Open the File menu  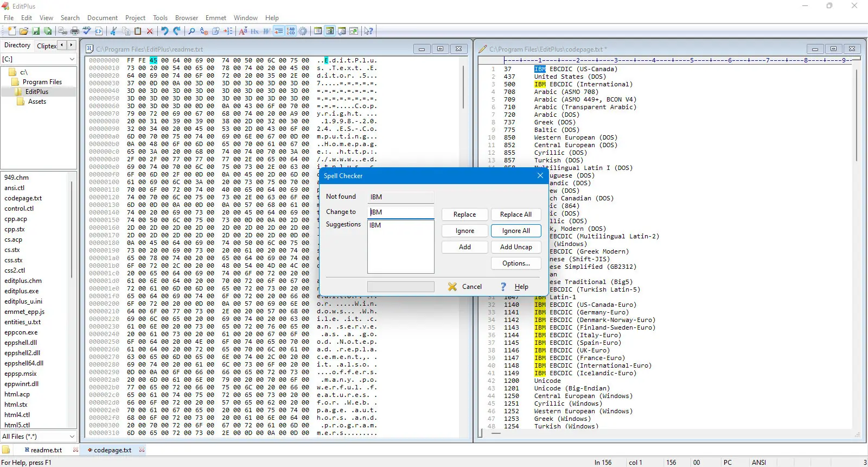pyautogui.click(x=9, y=18)
